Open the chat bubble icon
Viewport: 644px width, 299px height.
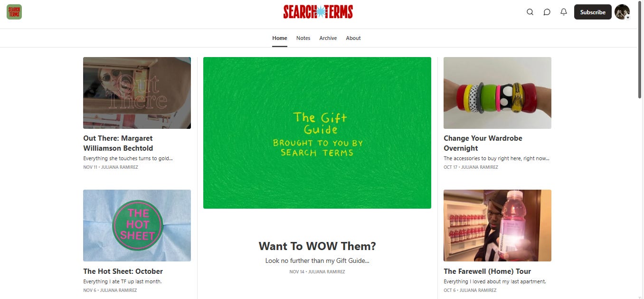tap(547, 12)
